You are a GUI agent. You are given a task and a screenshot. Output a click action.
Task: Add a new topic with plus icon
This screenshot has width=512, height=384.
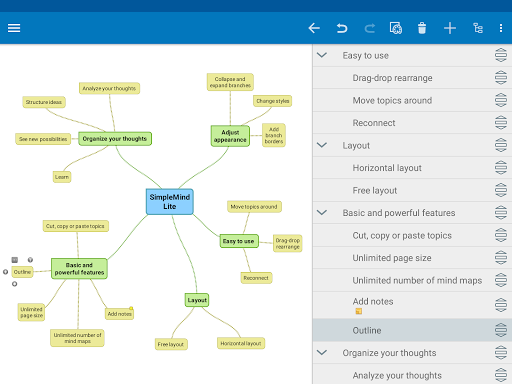pos(450,28)
